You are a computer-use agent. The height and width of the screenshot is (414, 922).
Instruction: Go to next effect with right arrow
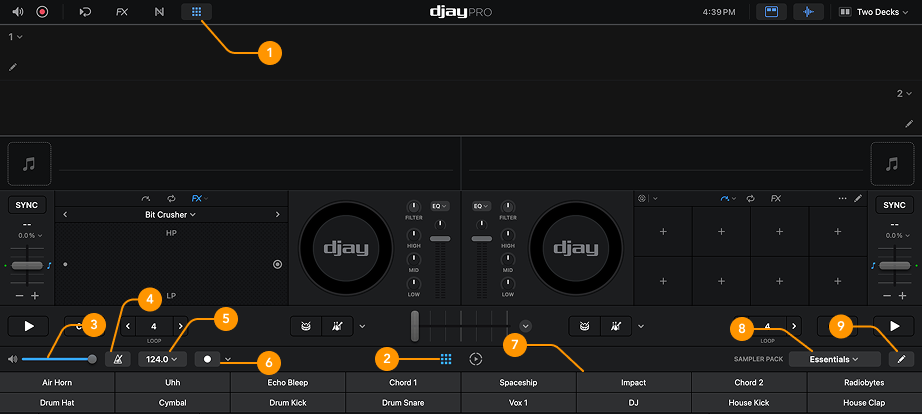click(x=278, y=215)
